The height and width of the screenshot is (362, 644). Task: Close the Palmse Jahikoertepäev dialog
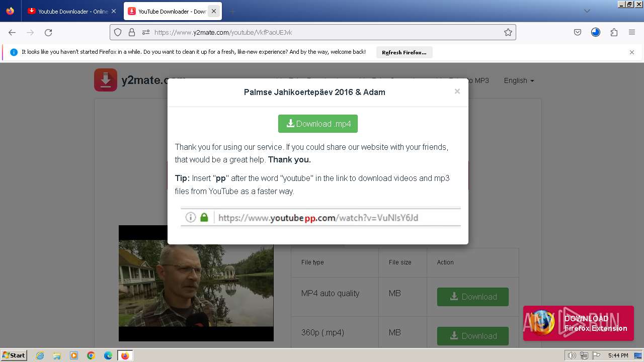pos(457,91)
